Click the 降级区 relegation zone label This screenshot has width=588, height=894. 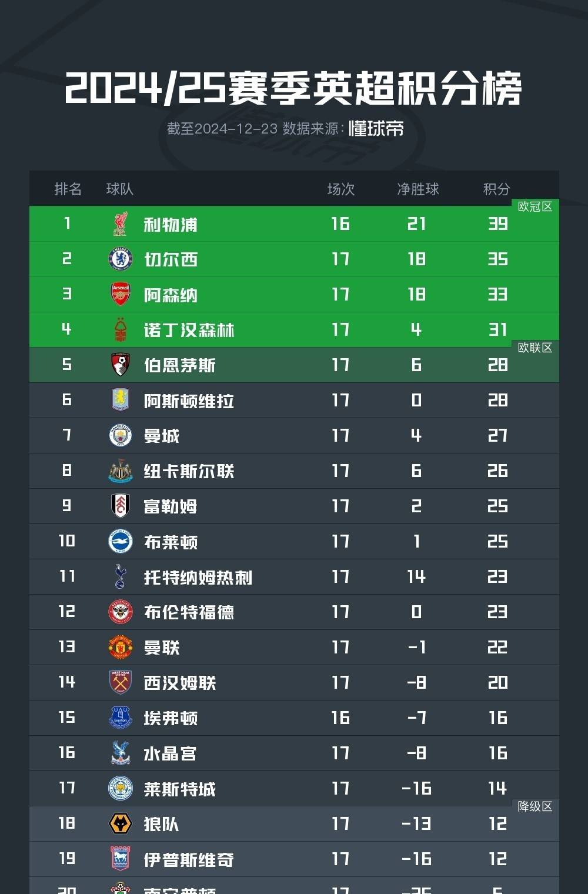pyautogui.click(x=534, y=806)
